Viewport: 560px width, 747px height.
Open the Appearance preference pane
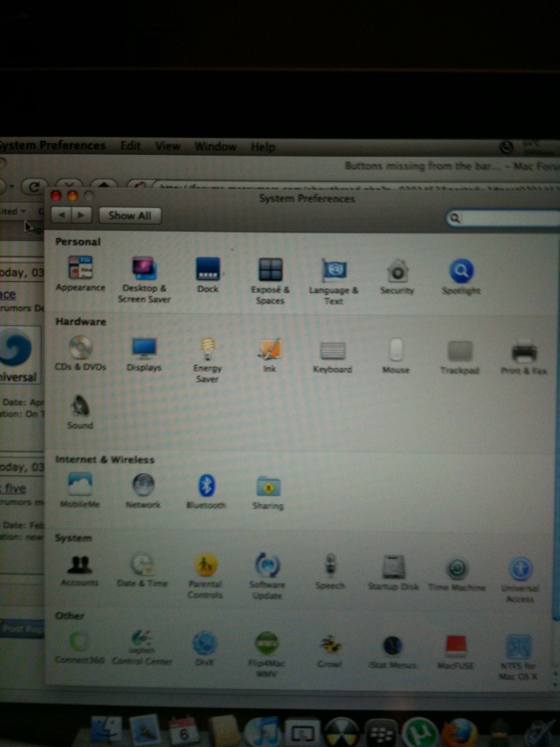point(80,274)
